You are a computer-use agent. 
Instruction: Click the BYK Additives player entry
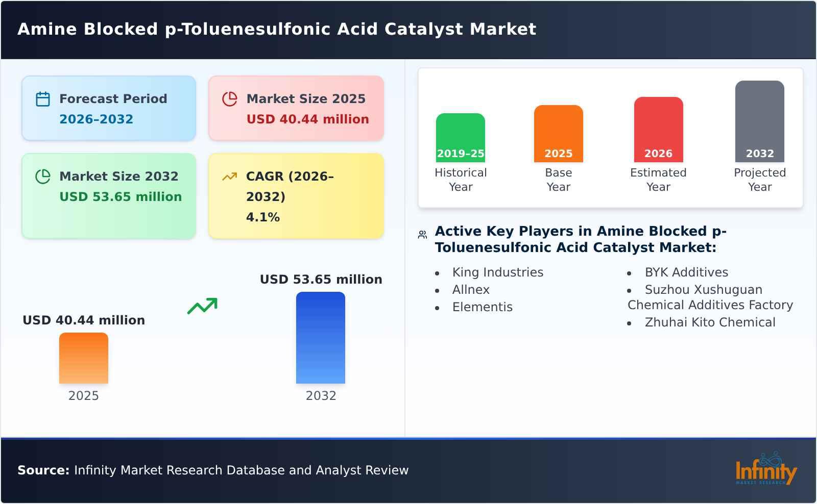pyautogui.click(x=686, y=272)
